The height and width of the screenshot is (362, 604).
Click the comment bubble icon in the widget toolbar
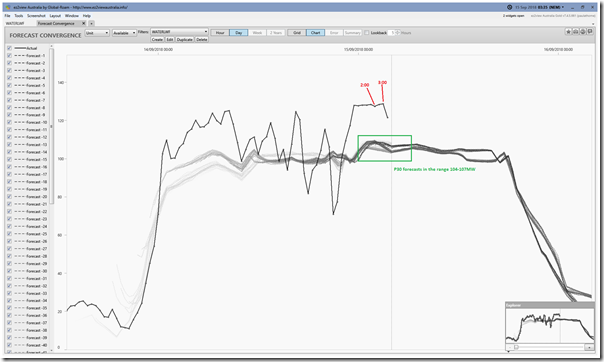(x=590, y=32)
